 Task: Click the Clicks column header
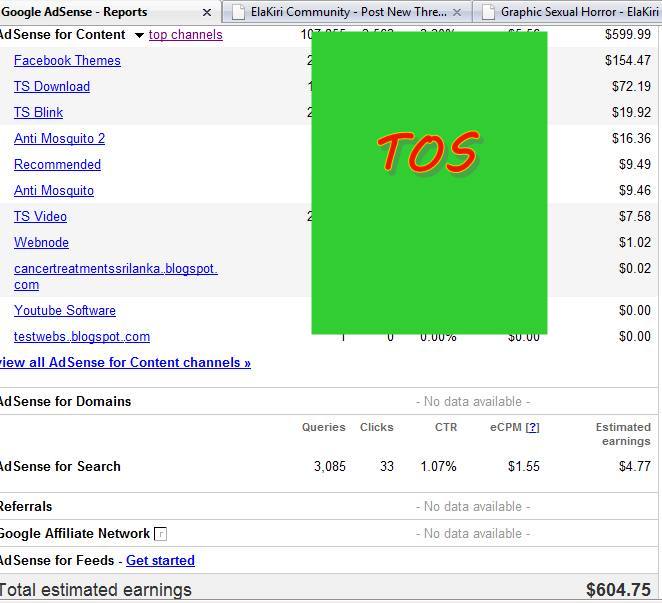(x=377, y=427)
